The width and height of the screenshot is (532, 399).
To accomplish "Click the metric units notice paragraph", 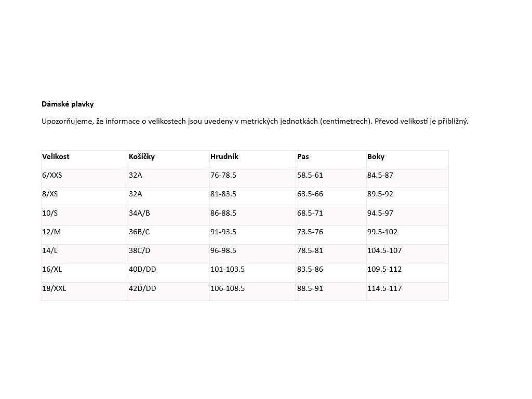I will [255, 122].
